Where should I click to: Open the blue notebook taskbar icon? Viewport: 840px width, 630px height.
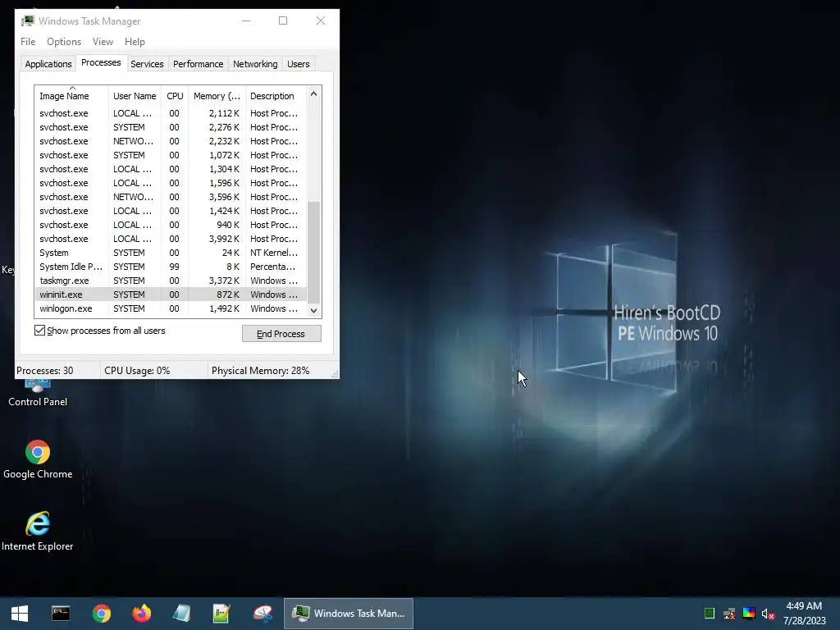point(181,614)
